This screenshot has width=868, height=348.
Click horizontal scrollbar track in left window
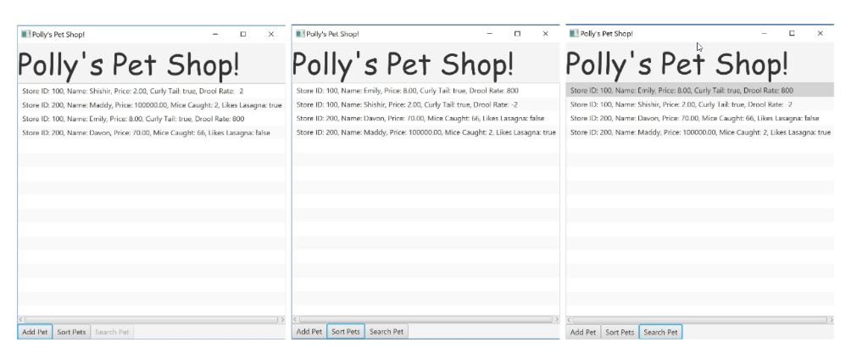coord(151,320)
